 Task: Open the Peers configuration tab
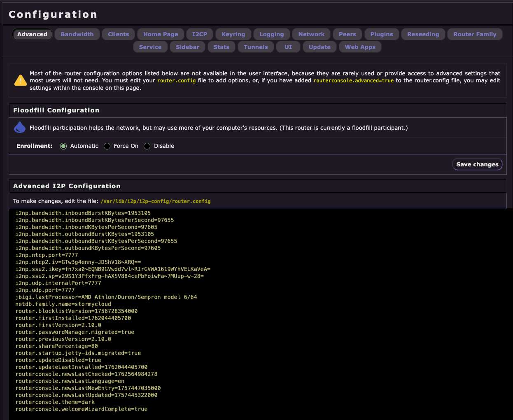tap(347, 34)
